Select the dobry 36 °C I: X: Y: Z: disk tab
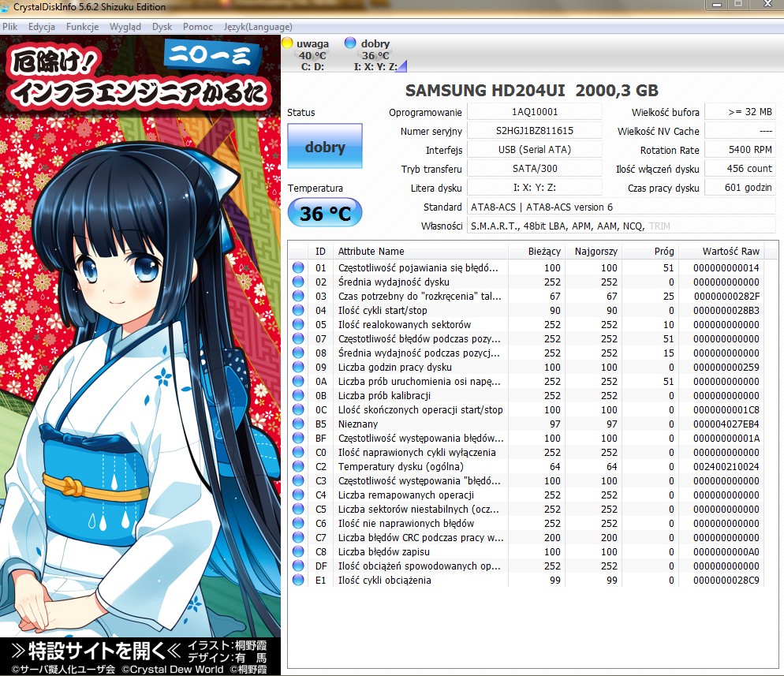The height and width of the screenshot is (676, 784). coord(375,54)
